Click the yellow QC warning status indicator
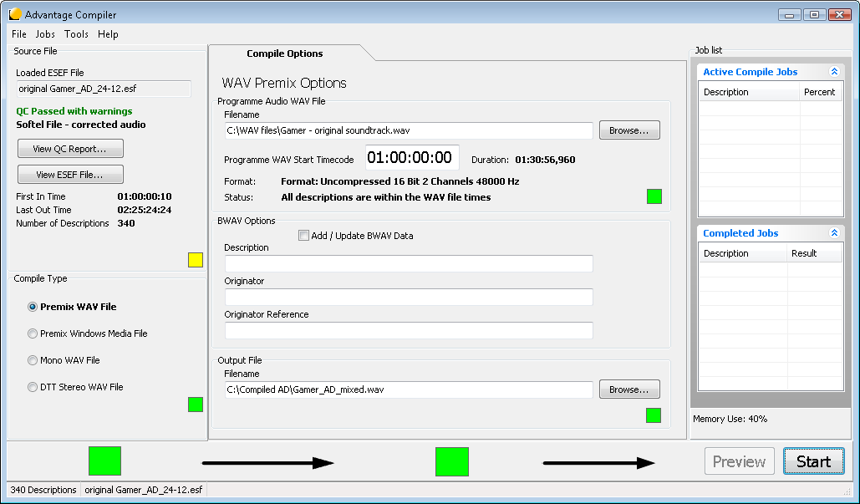 tap(195, 260)
